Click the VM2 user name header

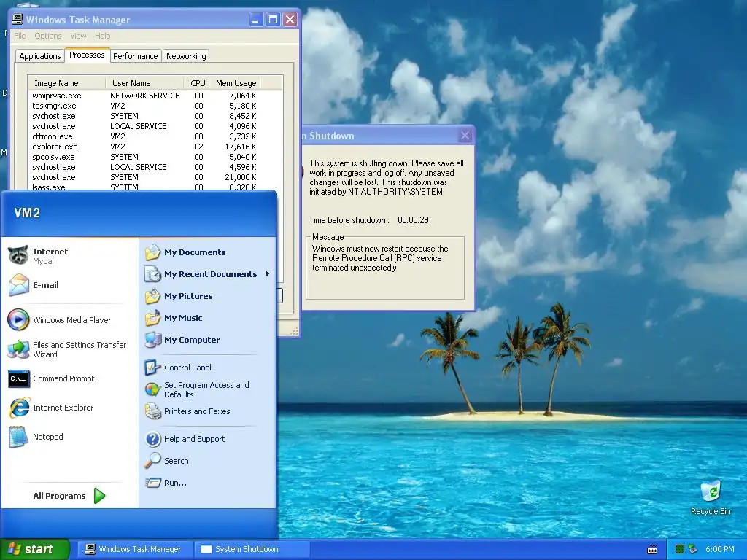coord(27,213)
